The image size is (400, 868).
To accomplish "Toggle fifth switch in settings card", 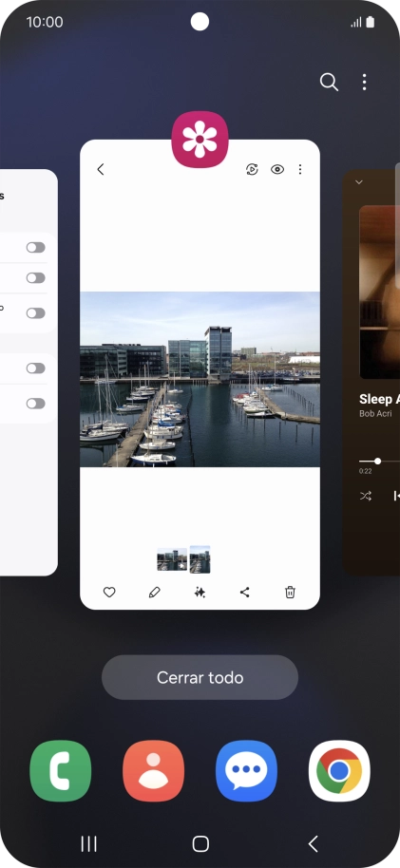I will (35, 404).
